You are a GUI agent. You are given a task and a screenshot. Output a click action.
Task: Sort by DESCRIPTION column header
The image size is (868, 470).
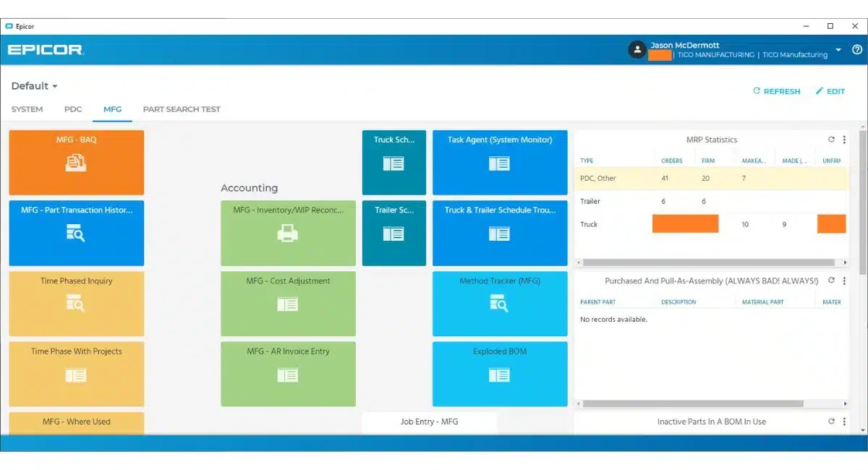pos(678,302)
